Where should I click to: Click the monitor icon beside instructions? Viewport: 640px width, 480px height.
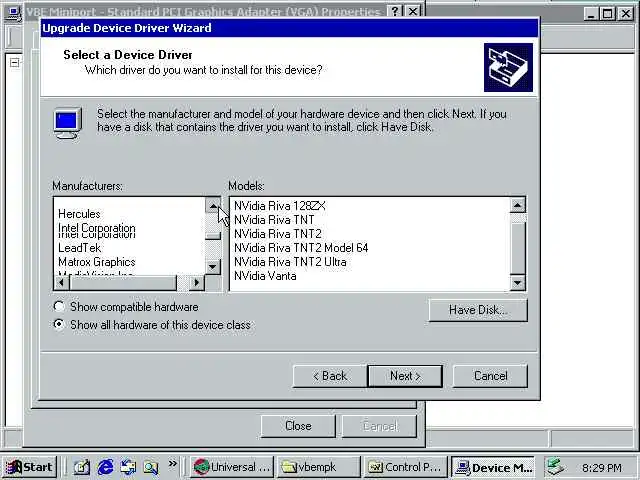coord(68,123)
